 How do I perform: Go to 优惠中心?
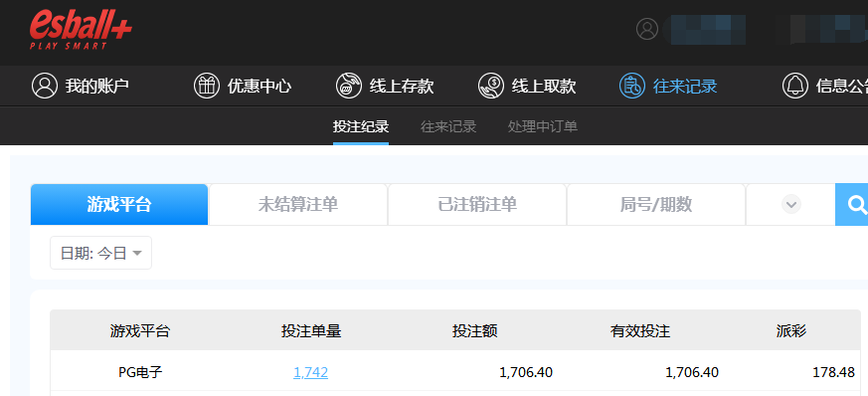click(x=243, y=86)
